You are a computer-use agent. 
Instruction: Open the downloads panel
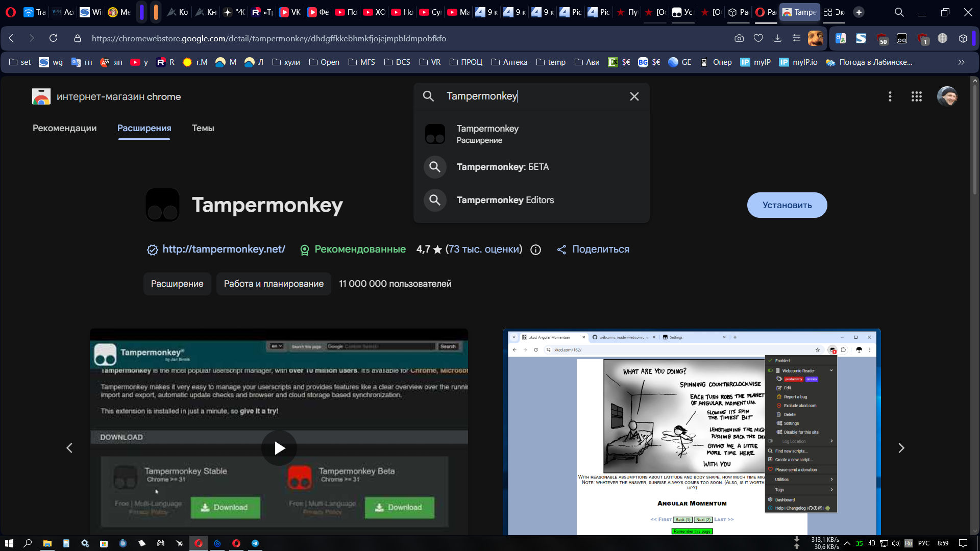pos(777,38)
